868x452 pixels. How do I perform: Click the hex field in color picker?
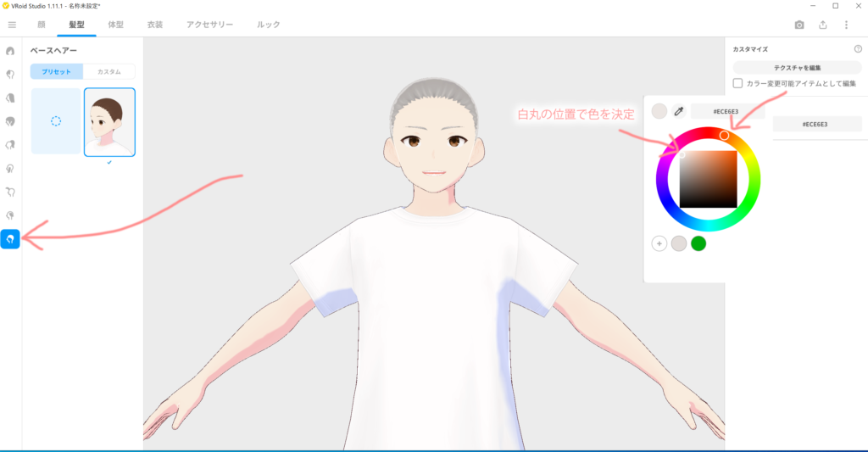click(x=727, y=111)
